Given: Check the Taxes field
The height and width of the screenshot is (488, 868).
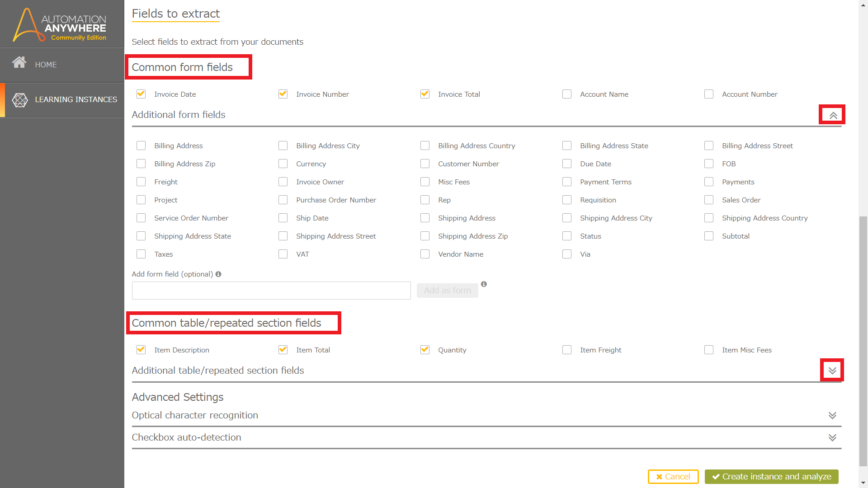Looking at the screenshot, I should pyautogui.click(x=141, y=254).
